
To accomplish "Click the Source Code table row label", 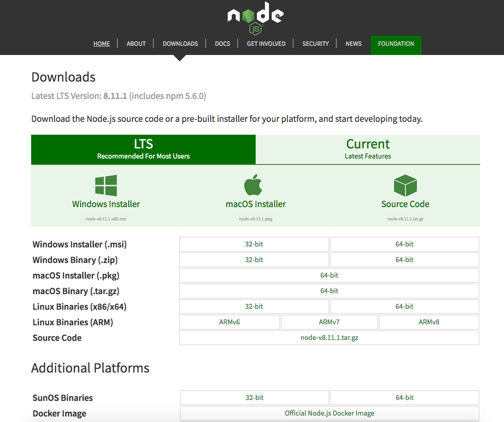I will 57,338.
